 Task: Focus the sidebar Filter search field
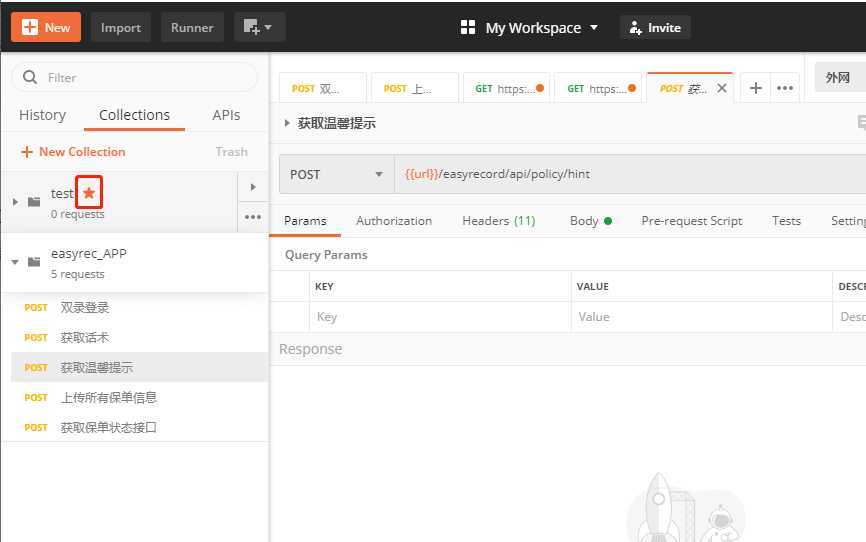(134, 77)
